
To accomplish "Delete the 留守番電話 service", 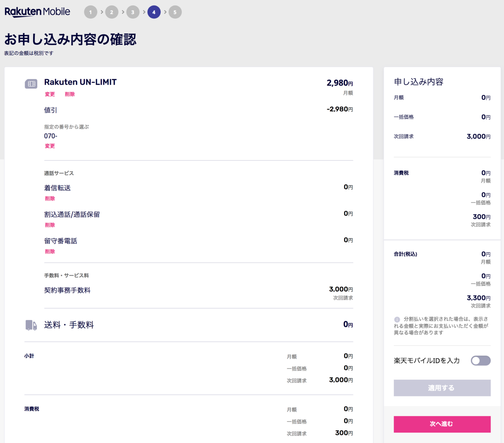I will [x=50, y=252].
